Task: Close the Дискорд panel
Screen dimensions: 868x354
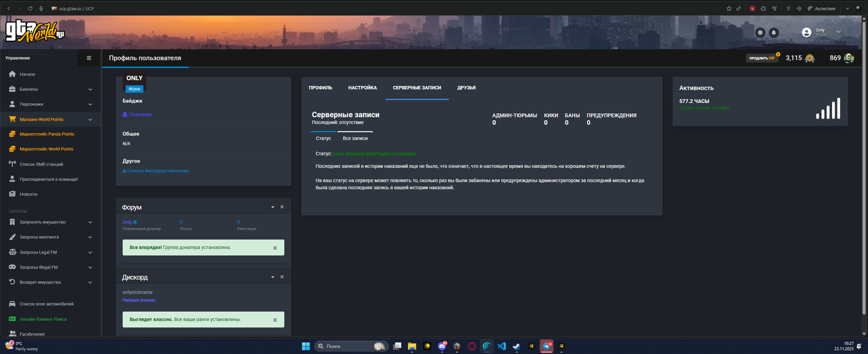Action: (282, 277)
